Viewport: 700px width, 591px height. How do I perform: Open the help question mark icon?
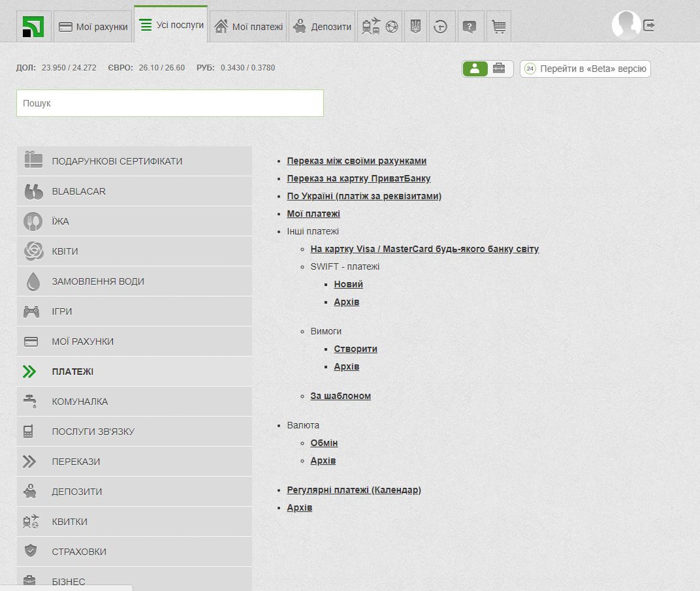pos(469,27)
